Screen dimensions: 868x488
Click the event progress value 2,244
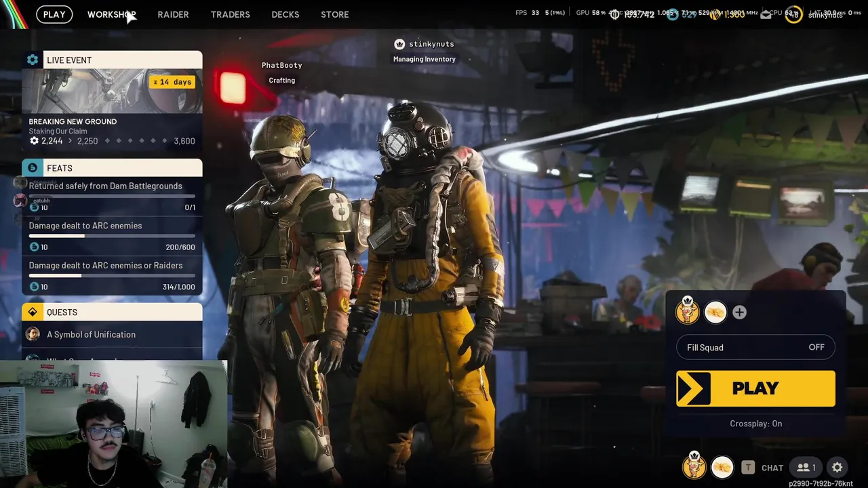click(52, 141)
